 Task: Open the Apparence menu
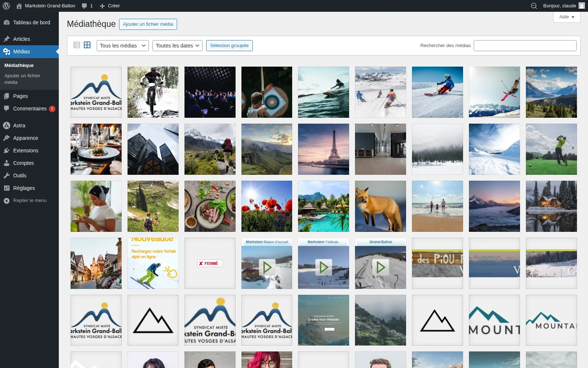[x=29, y=138]
